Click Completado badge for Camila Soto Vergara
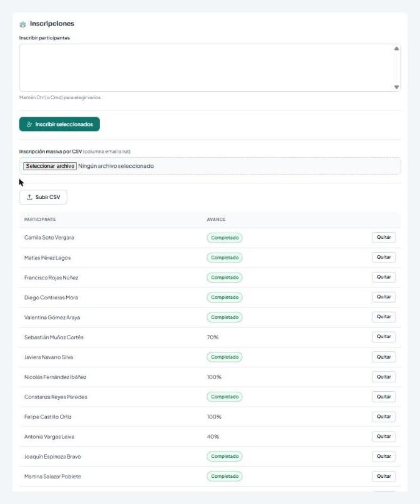The width and height of the screenshot is (420, 504). [225, 238]
